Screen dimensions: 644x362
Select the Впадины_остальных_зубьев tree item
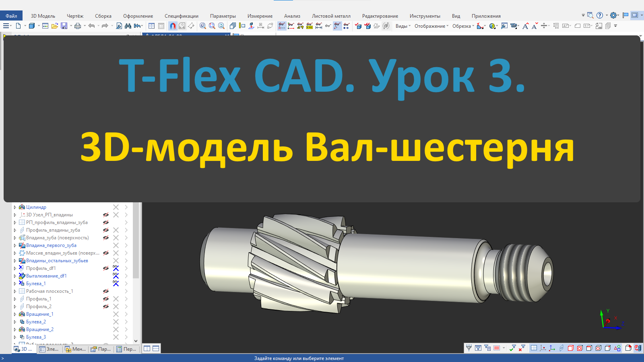[x=57, y=261]
